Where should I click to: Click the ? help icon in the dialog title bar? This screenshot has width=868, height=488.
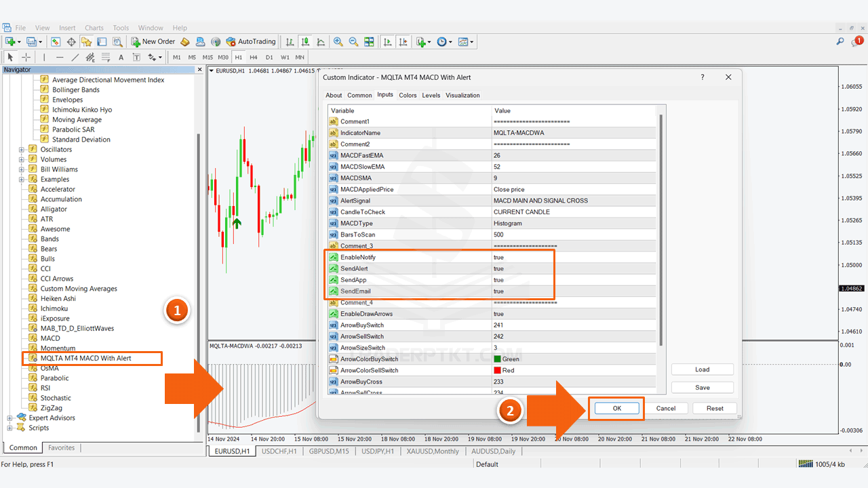click(x=702, y=77)
